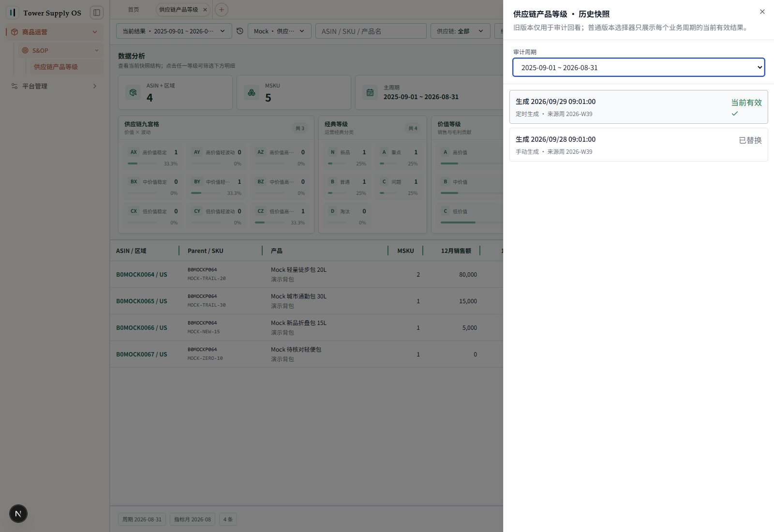Viewport: 774px width, 532px height.
Task: Focus the ASIN / SKU search field
Action: [371, 31]
